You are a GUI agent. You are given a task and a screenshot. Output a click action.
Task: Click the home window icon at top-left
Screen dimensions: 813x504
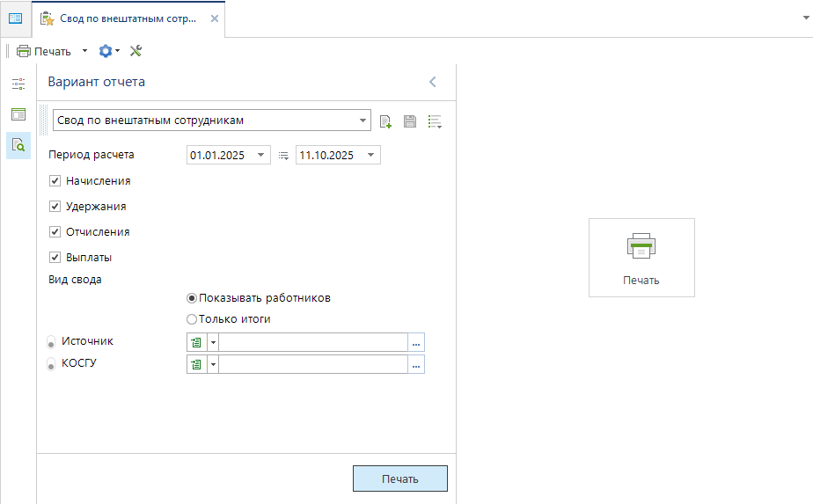(15, 18)
